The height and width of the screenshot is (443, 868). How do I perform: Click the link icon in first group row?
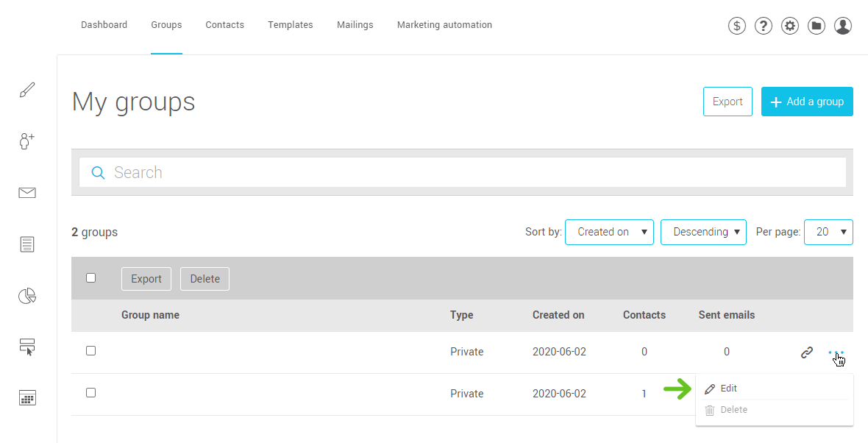807,352
